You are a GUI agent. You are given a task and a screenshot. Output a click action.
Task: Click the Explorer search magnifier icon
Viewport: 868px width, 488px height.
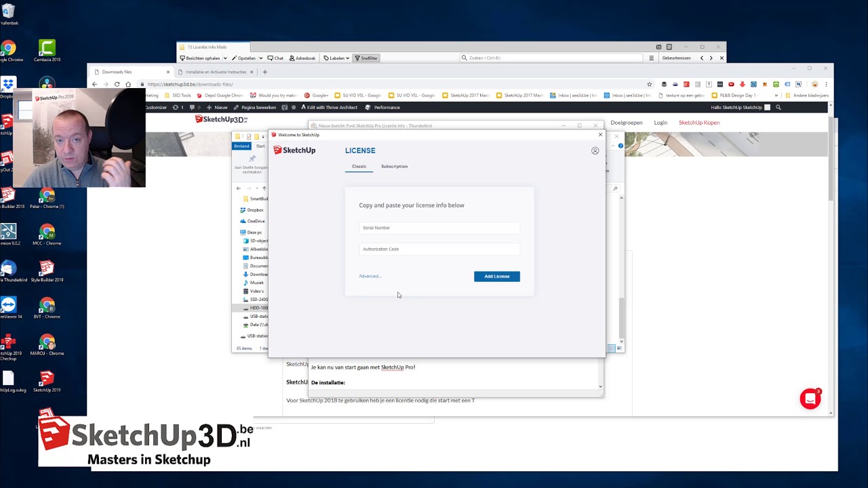(x=615, y=188)
